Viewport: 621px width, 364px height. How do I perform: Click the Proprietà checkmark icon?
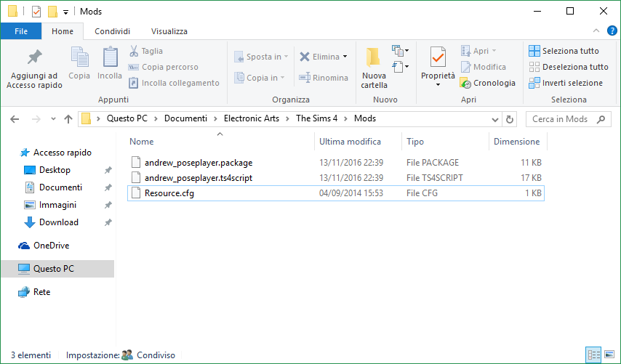click(x=438, y=58)
